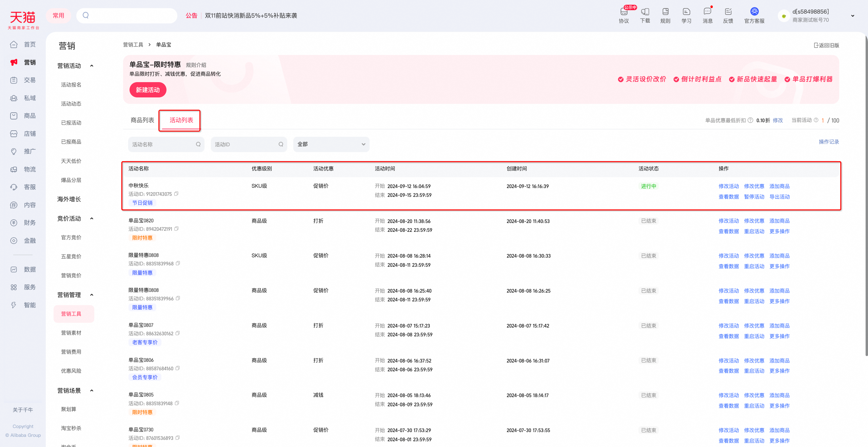
Task: Collapse the 营销活动 menu group
Action: pos(92,66)
